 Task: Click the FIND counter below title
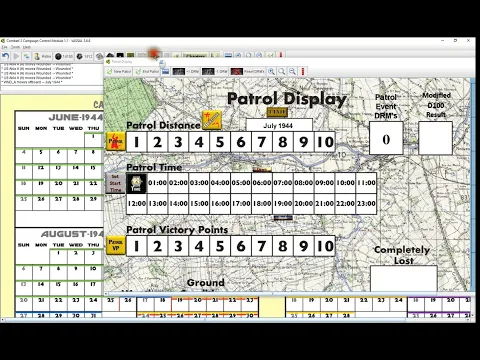point(277,112)
